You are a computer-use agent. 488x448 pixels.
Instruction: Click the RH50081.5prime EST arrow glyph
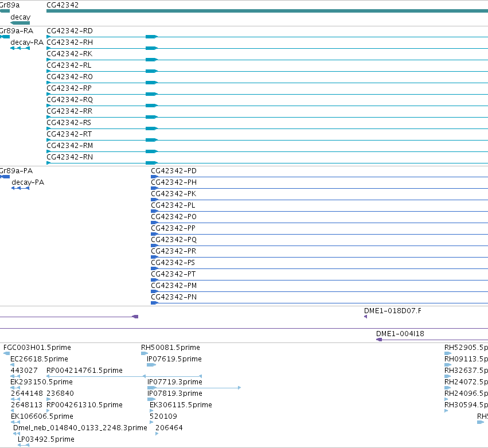coord(145,353)
